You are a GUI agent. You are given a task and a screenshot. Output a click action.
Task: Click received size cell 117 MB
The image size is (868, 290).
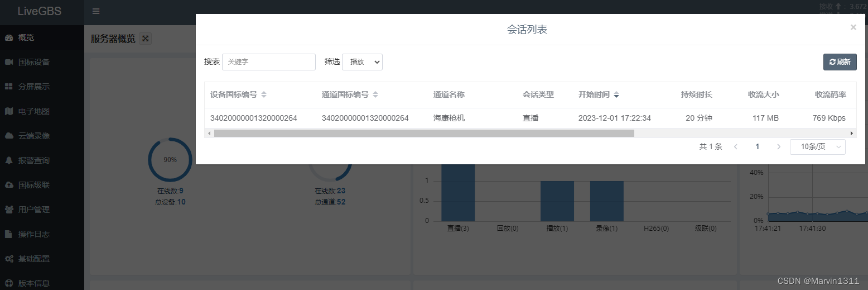(x=766, y=118)
